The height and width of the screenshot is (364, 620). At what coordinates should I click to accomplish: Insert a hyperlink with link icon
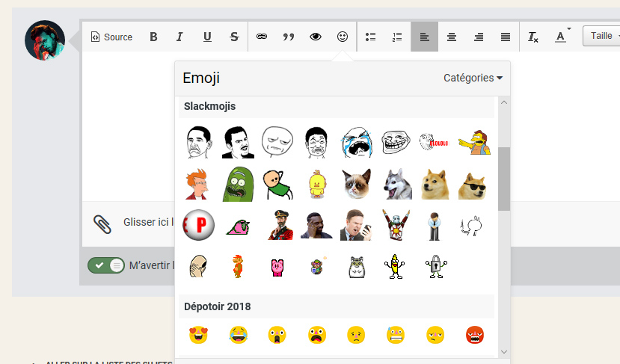click(262, 37)
